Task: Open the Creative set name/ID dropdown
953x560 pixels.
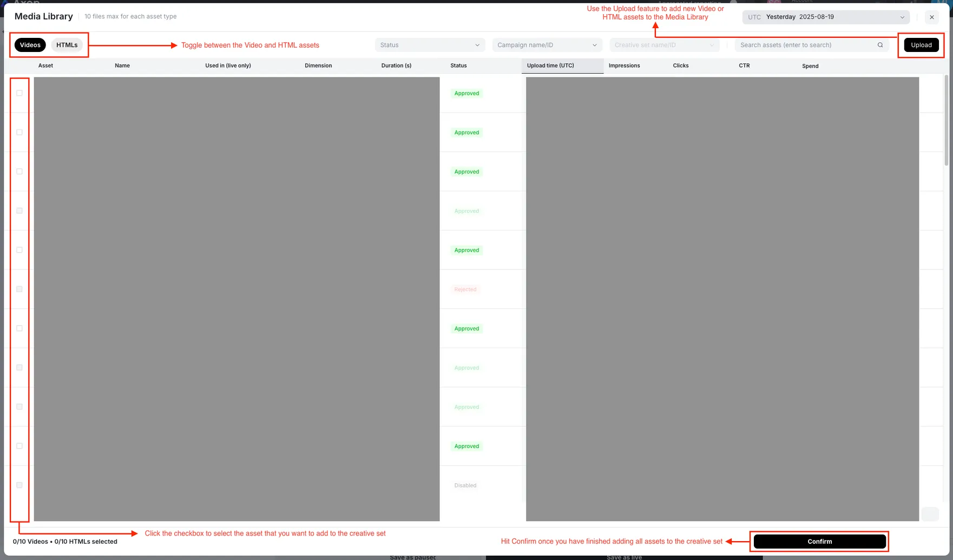Action: click(664, 45)
